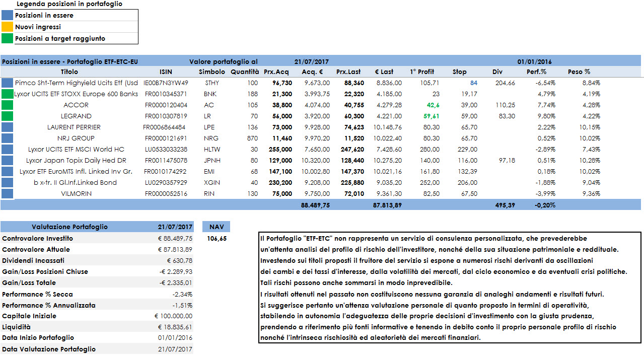Click the NRJ GROUP quantity '870'
This screenshot has height=357, width=644.
[252, 138]
